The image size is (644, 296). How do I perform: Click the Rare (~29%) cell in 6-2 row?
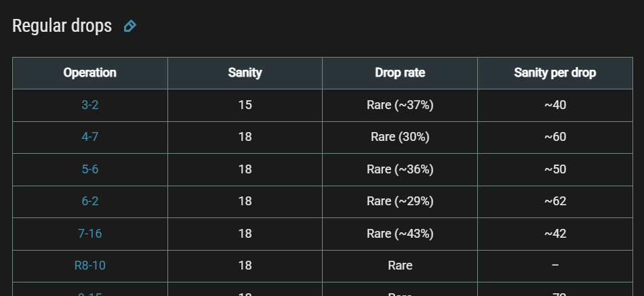click(x=400, y=201)
